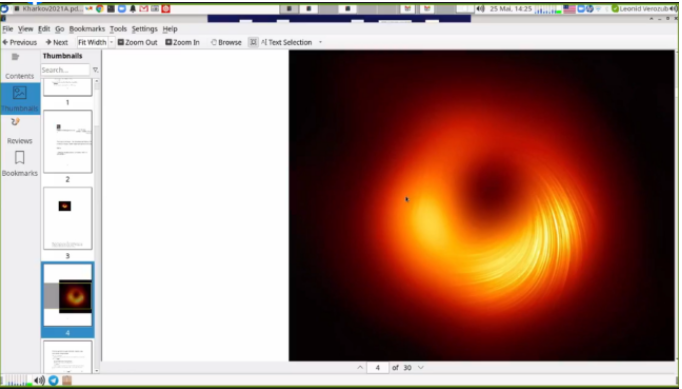682x389 pixels.
Task: Toggle the Text Selection tool
Action: (287, 42)
